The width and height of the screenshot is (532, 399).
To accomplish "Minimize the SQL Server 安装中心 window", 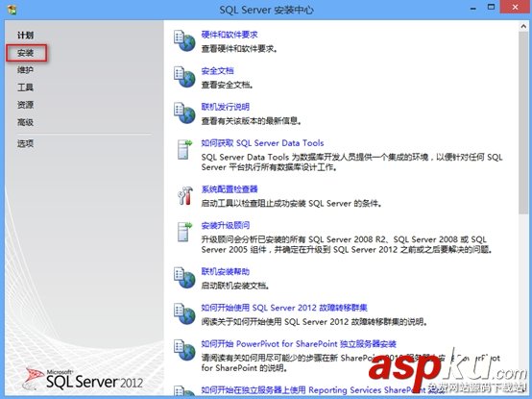I will pyautogui.click(x=473, y=9).
